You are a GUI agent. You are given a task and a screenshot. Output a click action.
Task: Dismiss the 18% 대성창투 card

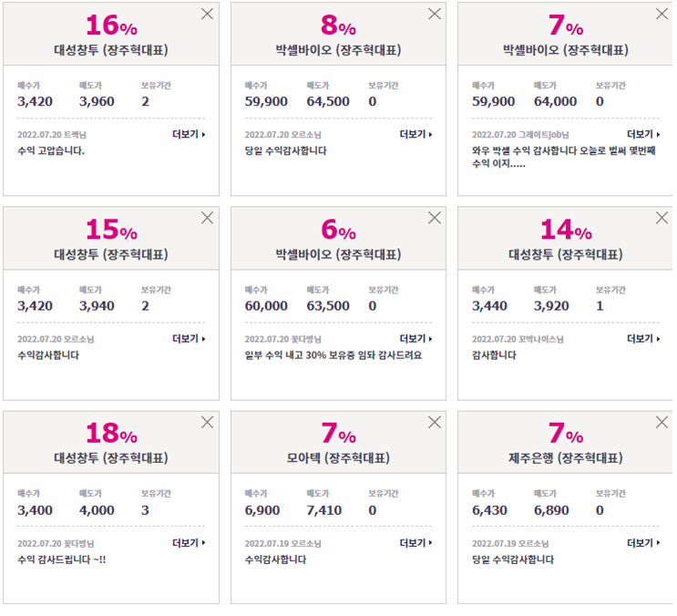[x=207, y=422]
